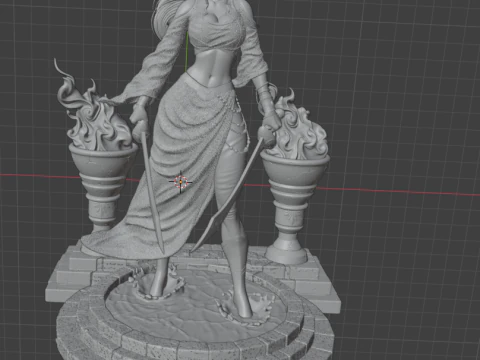
Task: Click the 3D cursor crosshair on the skirt
Action: pos(181,182)
